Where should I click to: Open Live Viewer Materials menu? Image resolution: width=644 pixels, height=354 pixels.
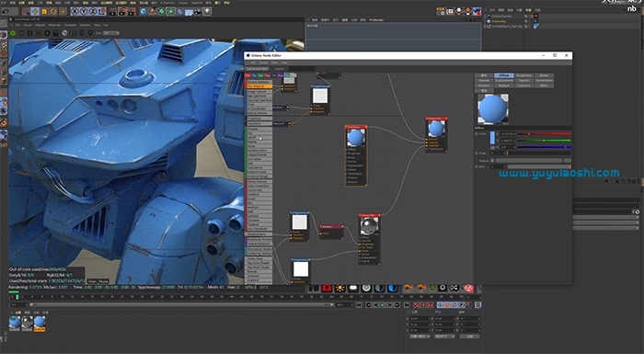click(x=54, y=25)
